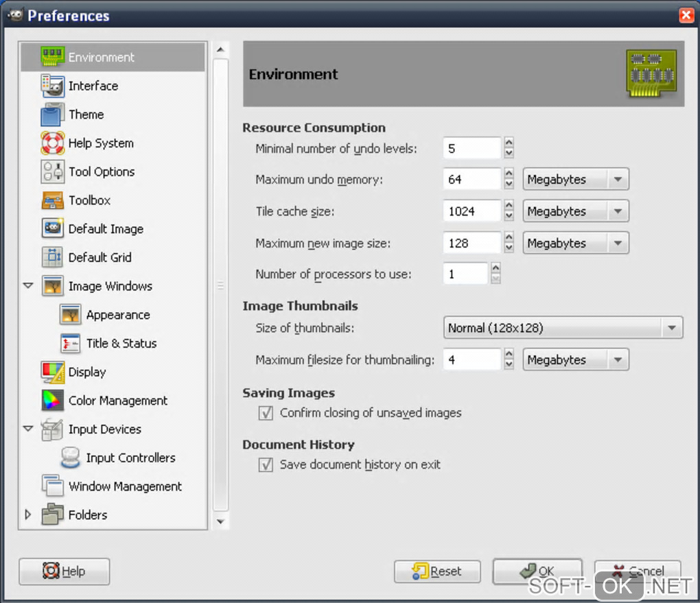
Task: Select the Environment memory chip icon
Action: click(52, 57)
